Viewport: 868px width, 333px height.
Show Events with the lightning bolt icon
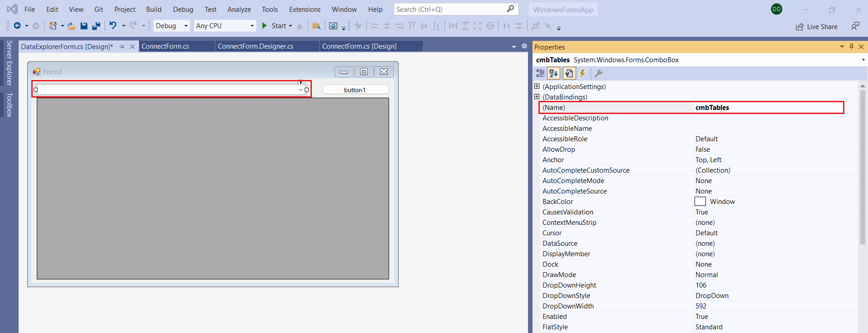point(583,73)
